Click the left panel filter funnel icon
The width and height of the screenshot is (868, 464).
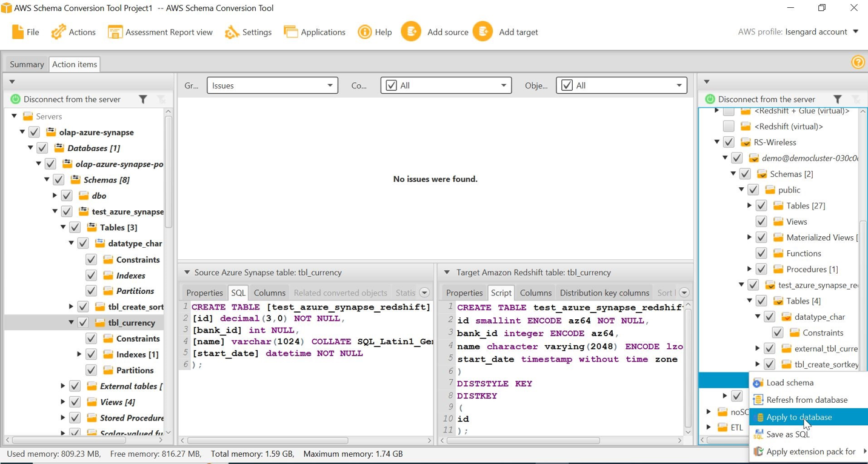coord(143,99)
